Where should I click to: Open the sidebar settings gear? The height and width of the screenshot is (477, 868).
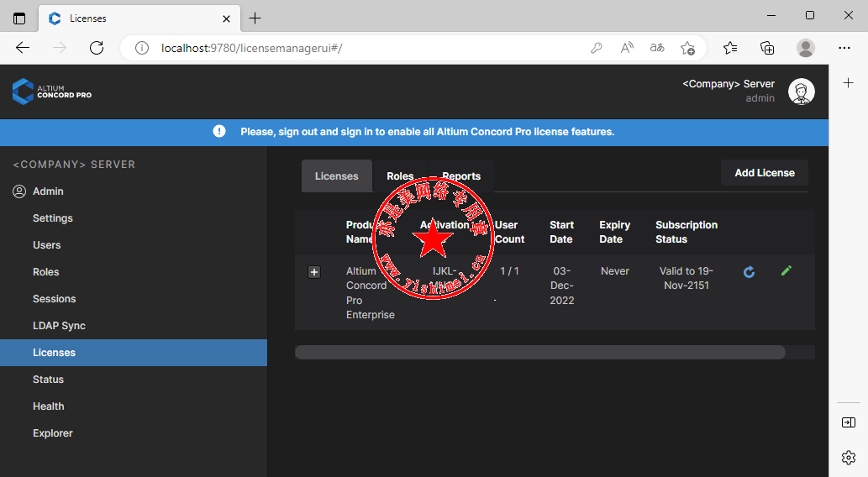point(848,458)
